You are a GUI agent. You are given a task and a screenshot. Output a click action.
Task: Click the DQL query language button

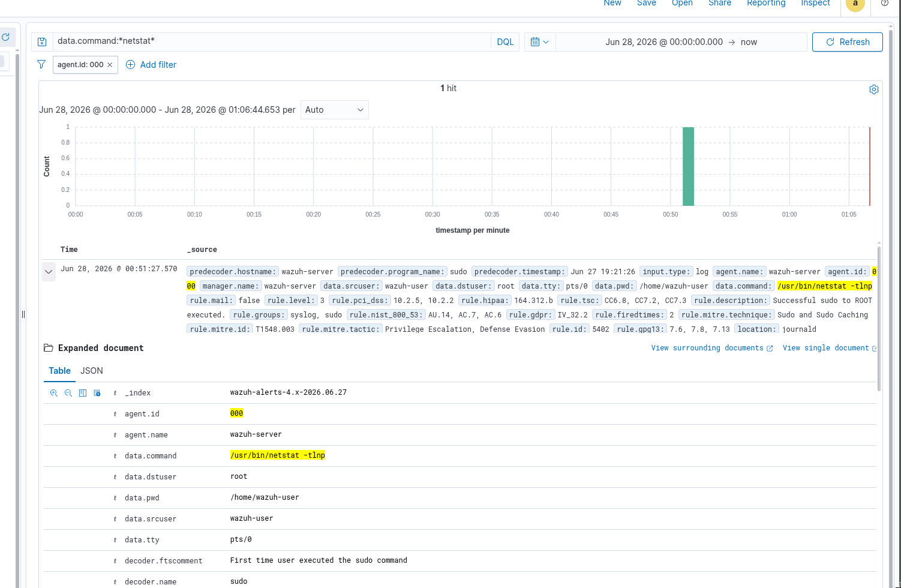[505, 42]
